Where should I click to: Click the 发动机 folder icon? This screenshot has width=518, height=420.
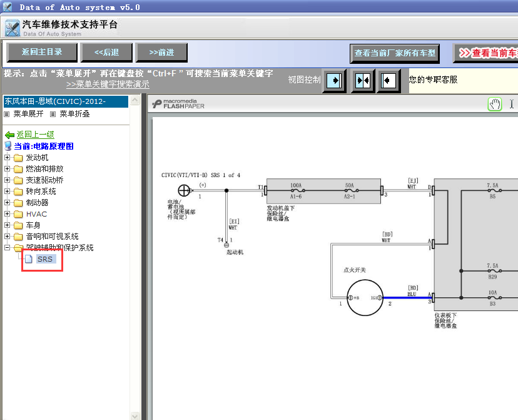pyautogui.click(x=18, y=158)
